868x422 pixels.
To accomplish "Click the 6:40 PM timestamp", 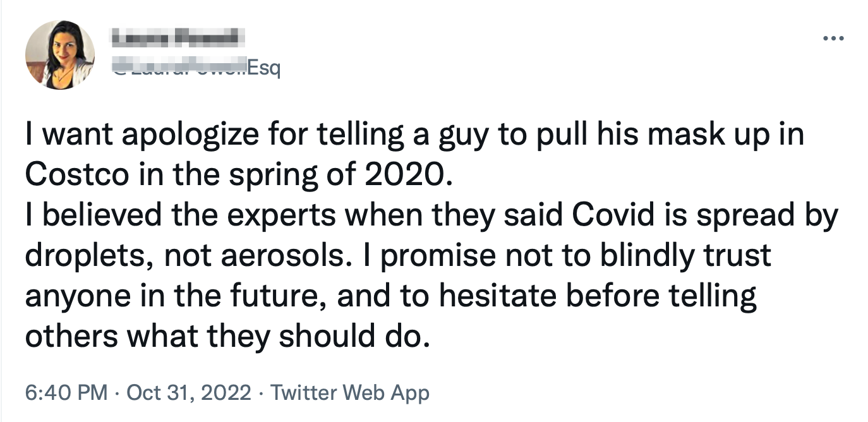I will pyautogui.click(x=66, y=392).
